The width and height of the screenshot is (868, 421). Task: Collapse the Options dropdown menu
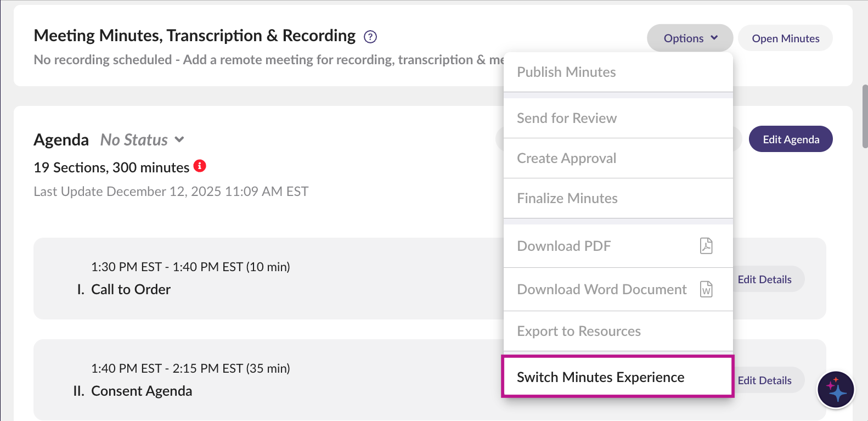coord(690,38)
